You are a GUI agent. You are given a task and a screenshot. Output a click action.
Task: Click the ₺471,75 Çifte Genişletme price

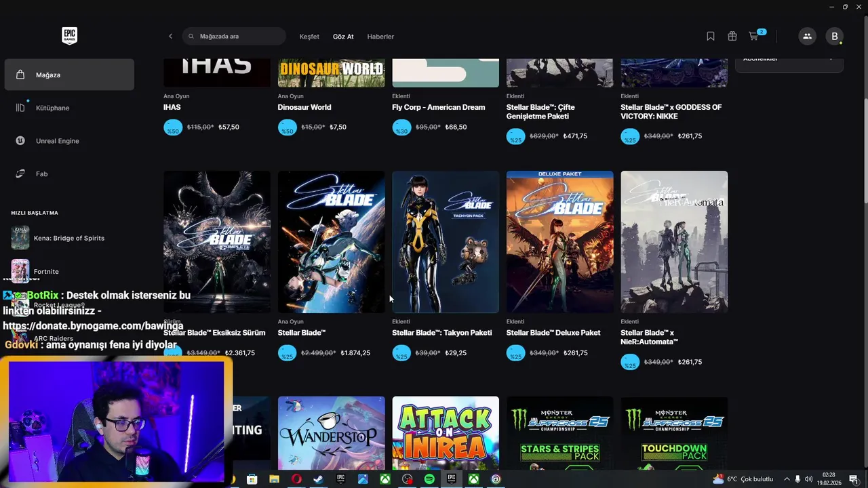575,136
